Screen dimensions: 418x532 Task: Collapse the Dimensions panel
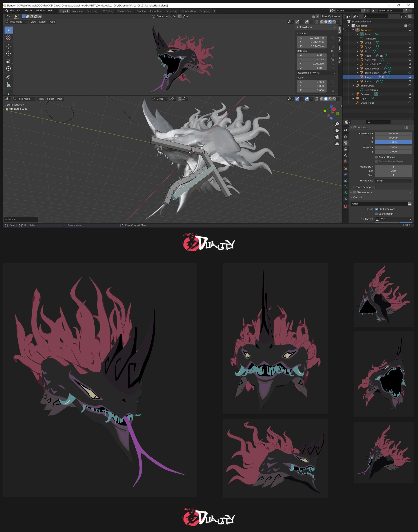[x=351, y=127]
